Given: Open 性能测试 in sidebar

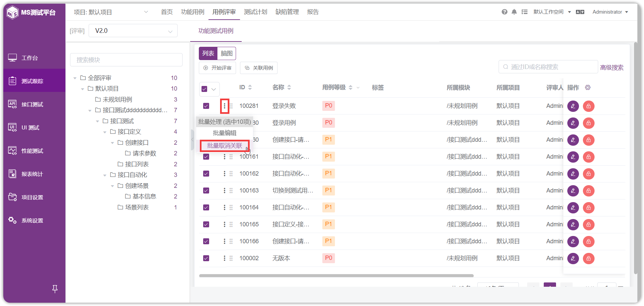Looking at the screenshot, I should tap(35, 151).
